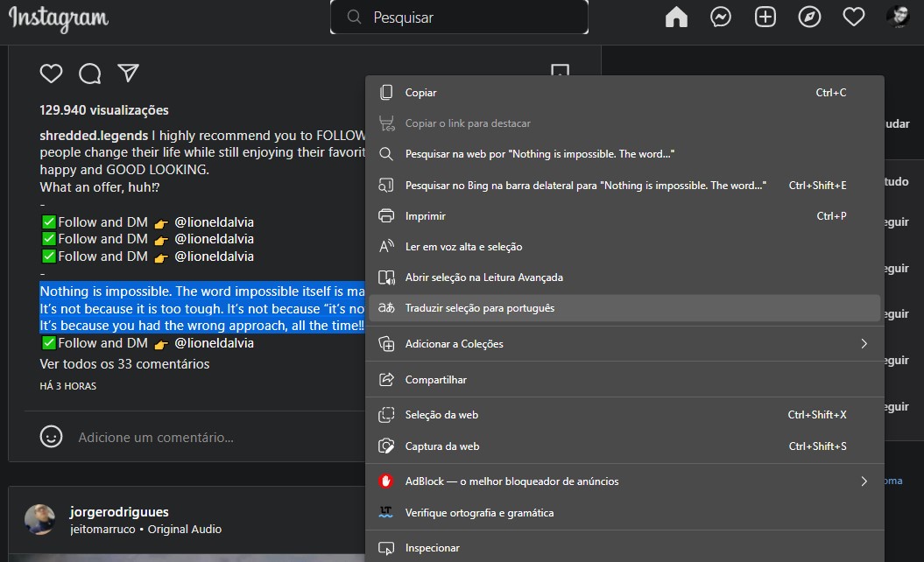Open profile avatar in top bar
Image resolution: width=924 pixels, height=562 pixels.
(898, 18)
